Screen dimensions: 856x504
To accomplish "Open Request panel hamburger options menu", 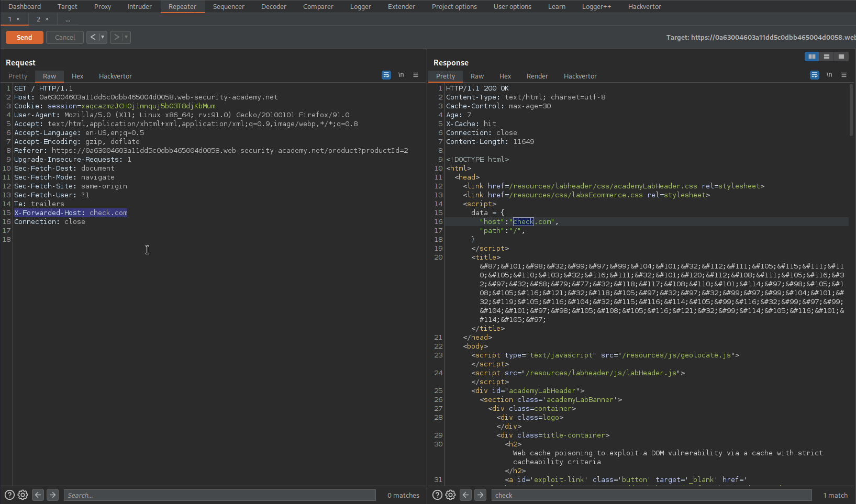I will pos(416,75).
